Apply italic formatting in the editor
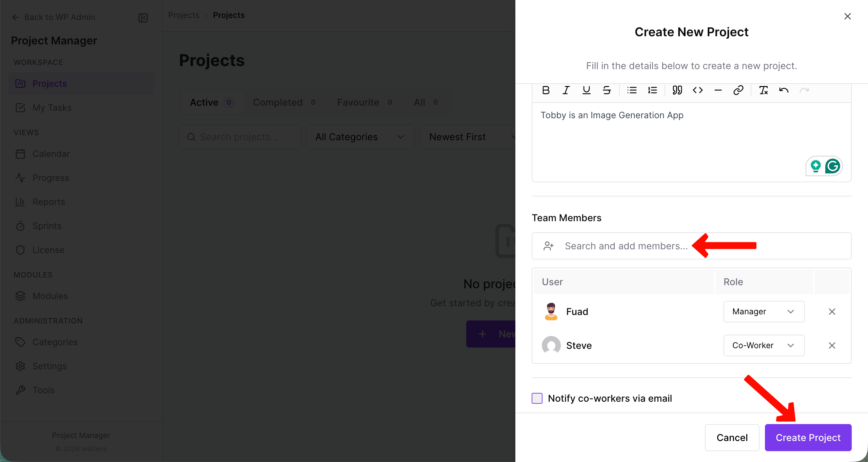868x462 pixels. 566,90
